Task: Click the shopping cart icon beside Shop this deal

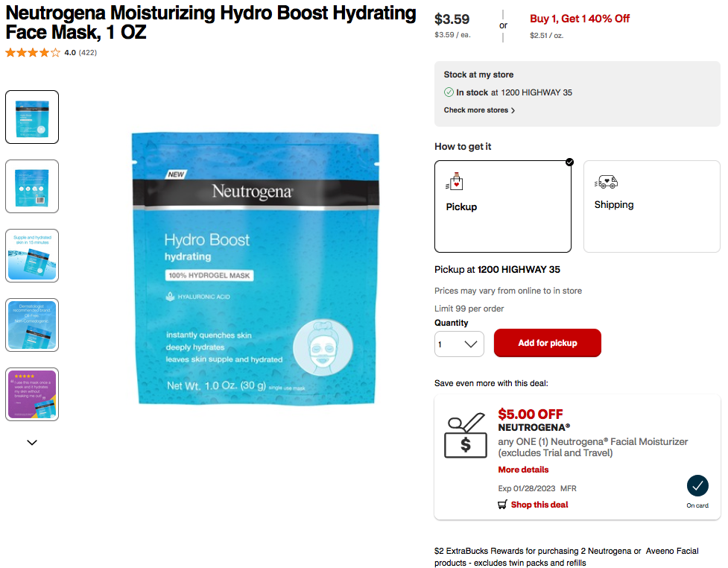Action: tap(502, 505)
